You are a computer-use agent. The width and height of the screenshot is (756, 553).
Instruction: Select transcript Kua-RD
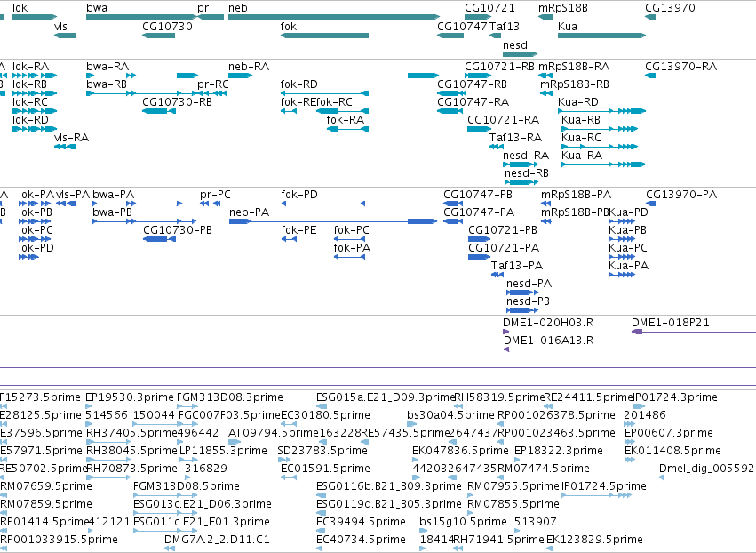point(578,102)
